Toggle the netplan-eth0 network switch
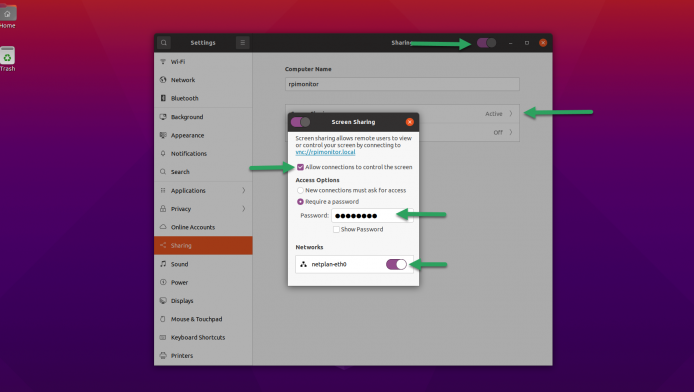Viewport: 694px width, 392px height. click(396, 264)
